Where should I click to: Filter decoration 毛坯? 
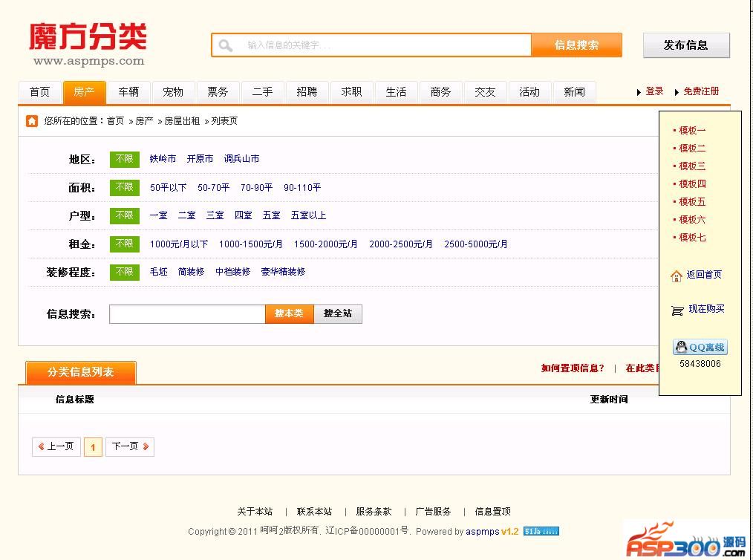[158, 272]
